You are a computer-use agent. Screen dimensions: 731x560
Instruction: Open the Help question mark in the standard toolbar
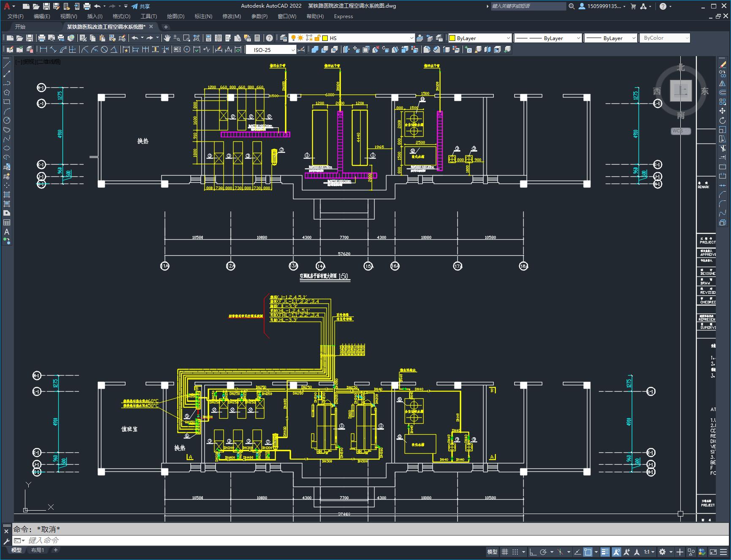[x=269, y=38]
